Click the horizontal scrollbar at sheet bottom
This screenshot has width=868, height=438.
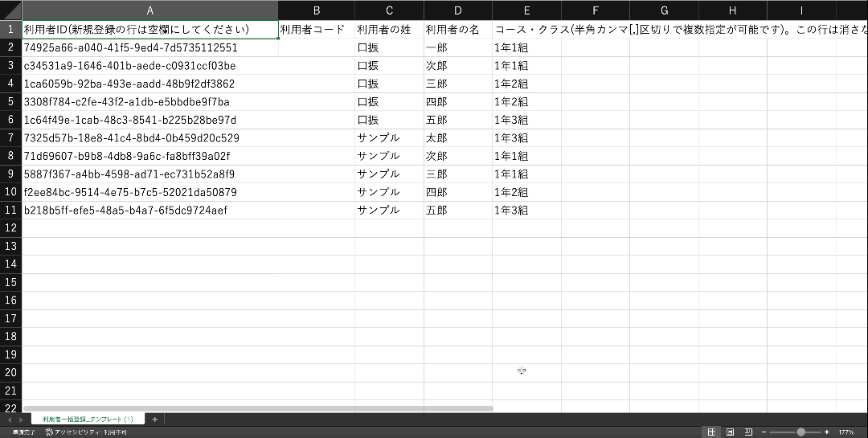pyautogui.click(x=258, y=408)
